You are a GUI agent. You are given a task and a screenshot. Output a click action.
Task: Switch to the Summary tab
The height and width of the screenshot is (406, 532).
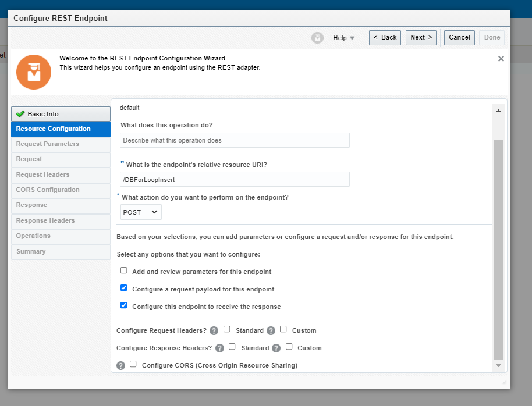61,251
